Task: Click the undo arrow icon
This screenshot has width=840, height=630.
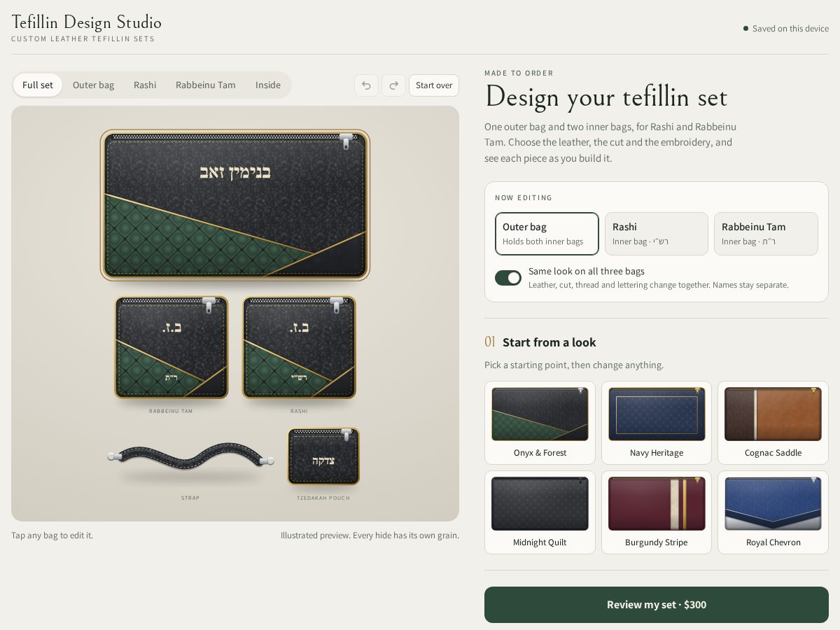Action: [366, 85]
